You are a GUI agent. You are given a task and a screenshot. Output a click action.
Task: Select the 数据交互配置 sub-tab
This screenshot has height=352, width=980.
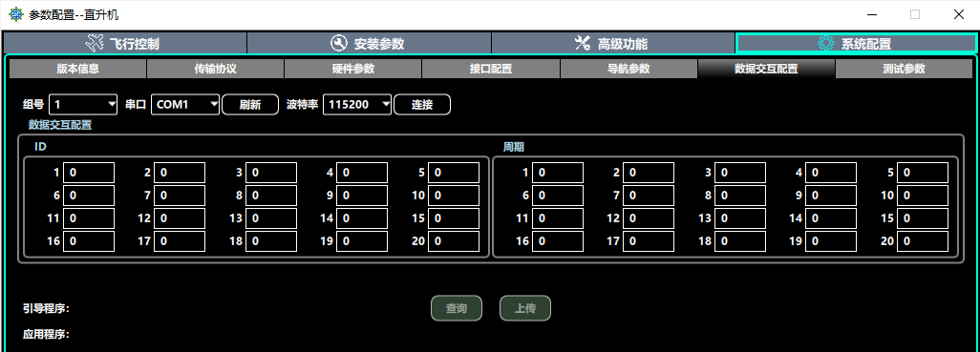[766, 69]
